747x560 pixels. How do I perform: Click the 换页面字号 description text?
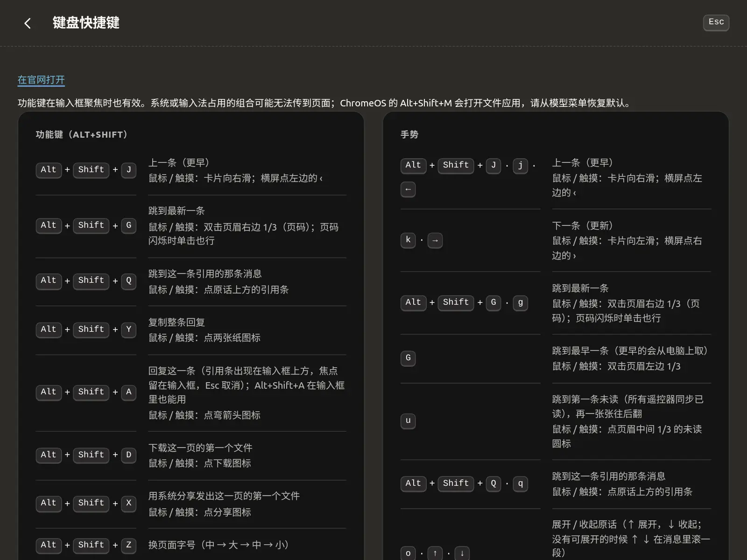click(218, 545)
